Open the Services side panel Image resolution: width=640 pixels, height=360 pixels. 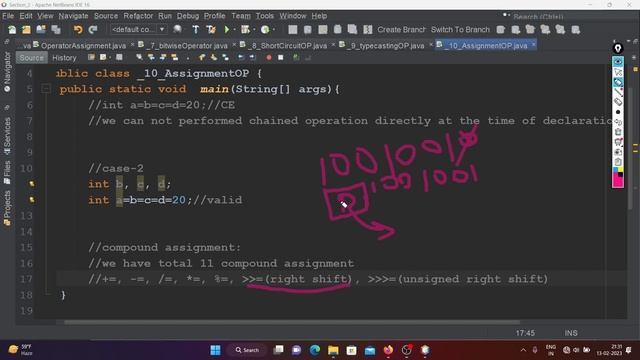tap(7, 136)
